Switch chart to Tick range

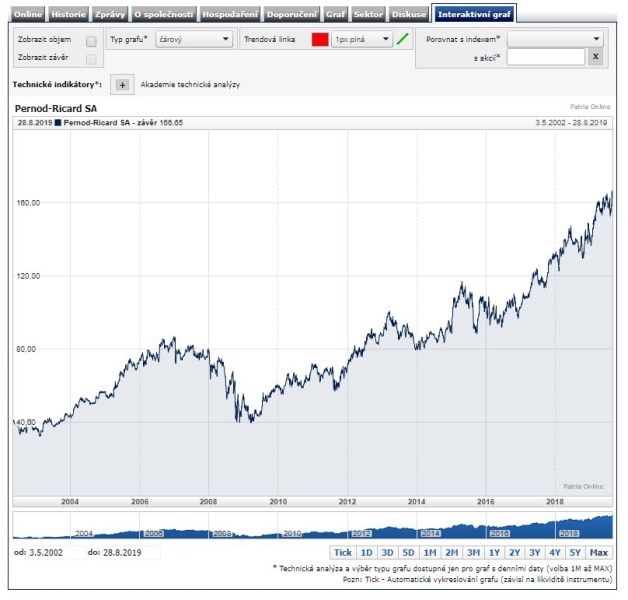[x=342, y=552]
